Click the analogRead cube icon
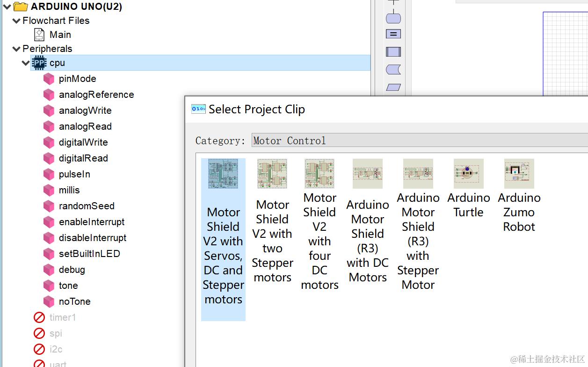The width and height of the screenshot is (588, 367). click(x=49, y=127)
